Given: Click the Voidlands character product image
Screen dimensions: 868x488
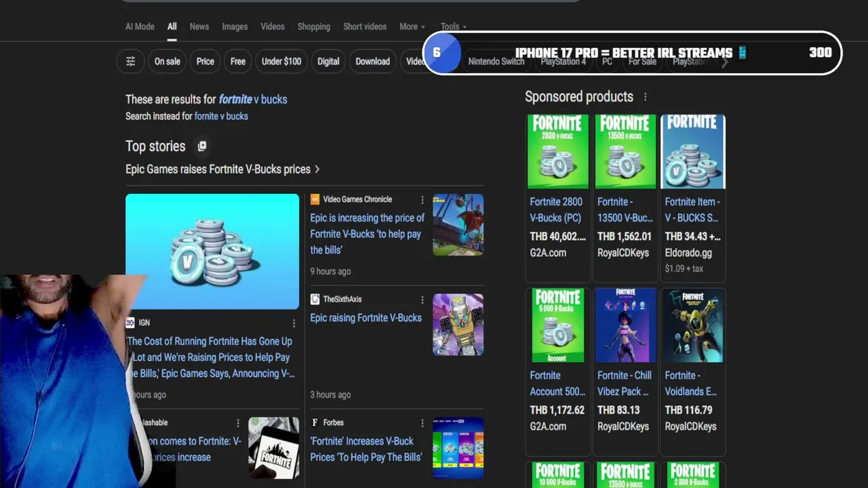Looking at the screenshot, I should coord(693,325).
